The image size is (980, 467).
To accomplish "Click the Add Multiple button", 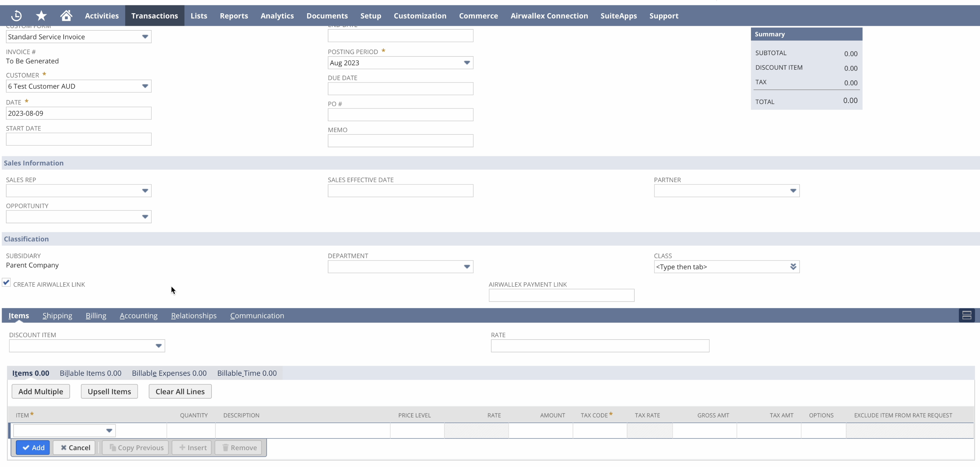I will (x=41, y=391).
